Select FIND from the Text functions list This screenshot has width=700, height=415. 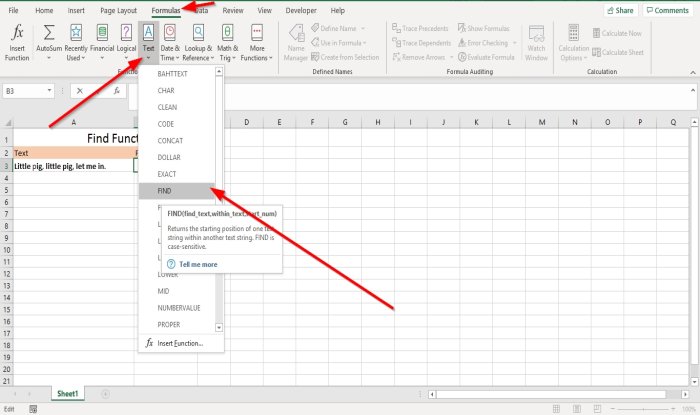point(177,191)
